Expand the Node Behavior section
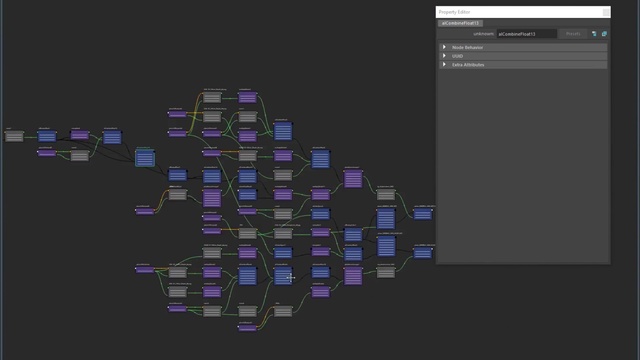The width and height of the screenshot is (640, 360). [x=444, y=47]
